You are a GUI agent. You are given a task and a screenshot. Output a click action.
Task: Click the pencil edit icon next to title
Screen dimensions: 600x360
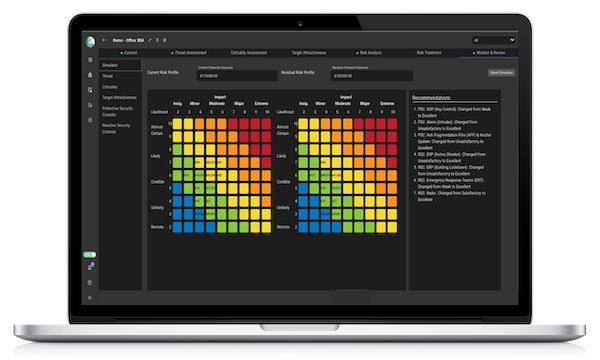point(150,40)
